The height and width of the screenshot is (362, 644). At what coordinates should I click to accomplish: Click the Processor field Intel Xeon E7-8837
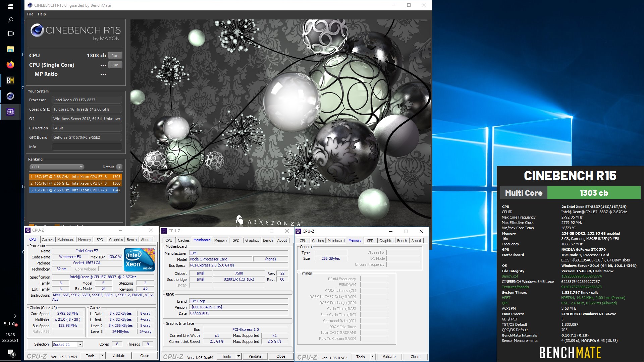pos(87,100)
